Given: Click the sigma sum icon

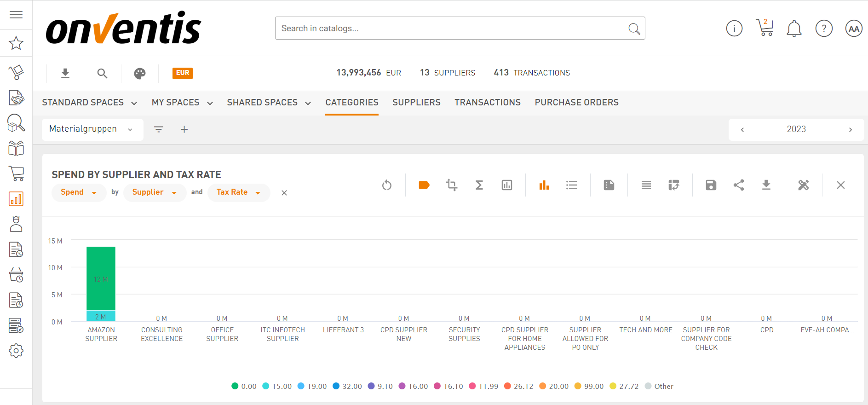Looking at the screenshot, I should pyautogui.click(x=479, y=185).
